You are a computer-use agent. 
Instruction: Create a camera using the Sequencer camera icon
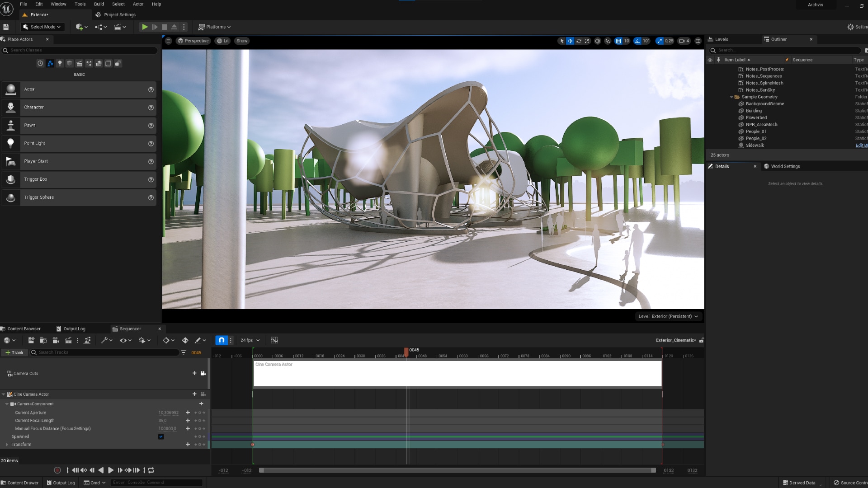(56, 340)
